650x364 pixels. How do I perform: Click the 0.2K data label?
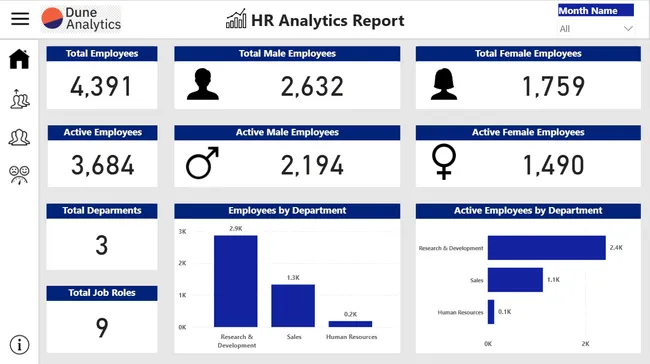click(350, 314)
